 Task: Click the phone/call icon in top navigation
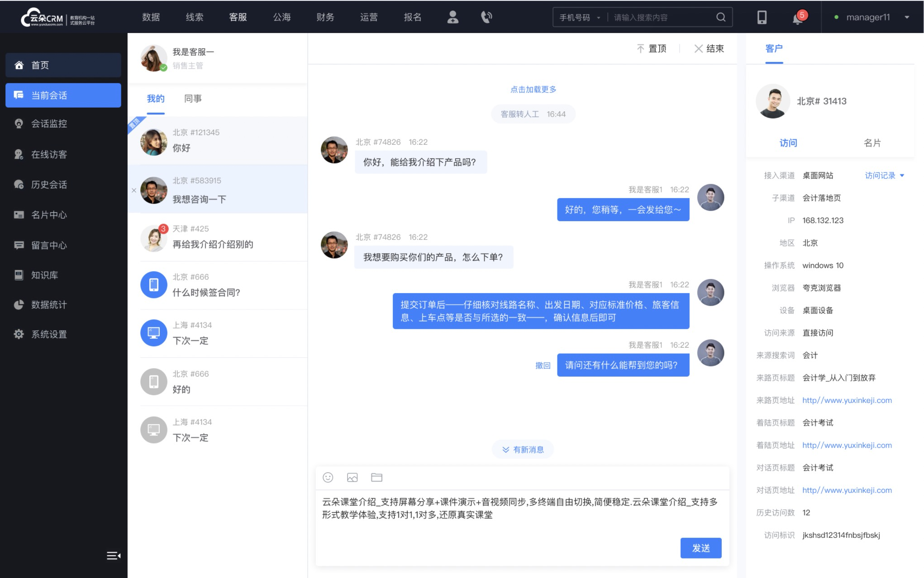click(x=486, y=17)
